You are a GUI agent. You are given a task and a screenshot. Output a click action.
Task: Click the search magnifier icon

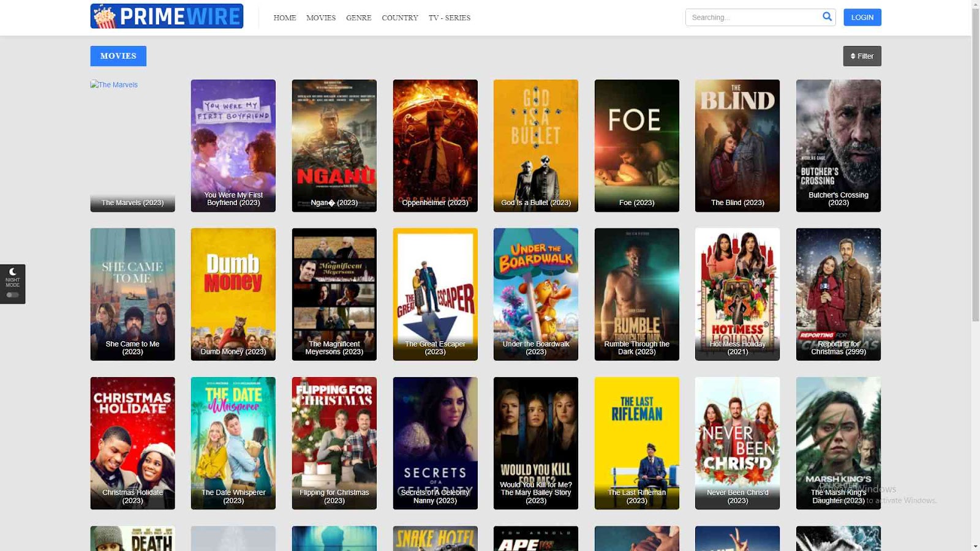827,17
